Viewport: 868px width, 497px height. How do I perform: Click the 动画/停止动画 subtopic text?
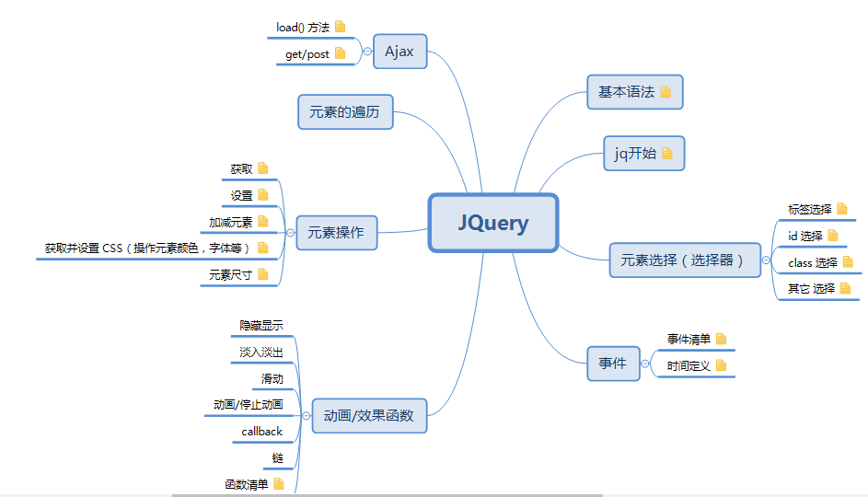click(249, 405)
